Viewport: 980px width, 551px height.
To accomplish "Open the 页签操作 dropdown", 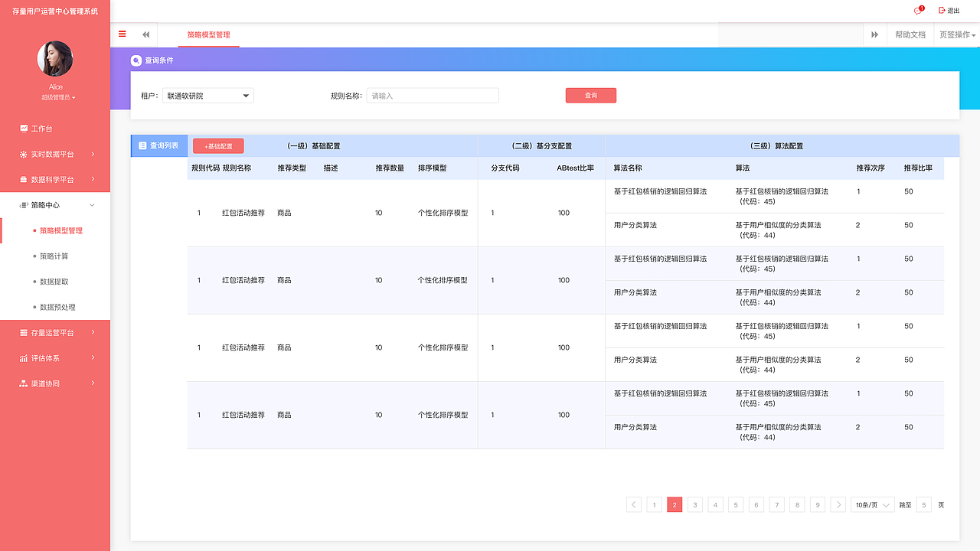I will click(957, 34).
